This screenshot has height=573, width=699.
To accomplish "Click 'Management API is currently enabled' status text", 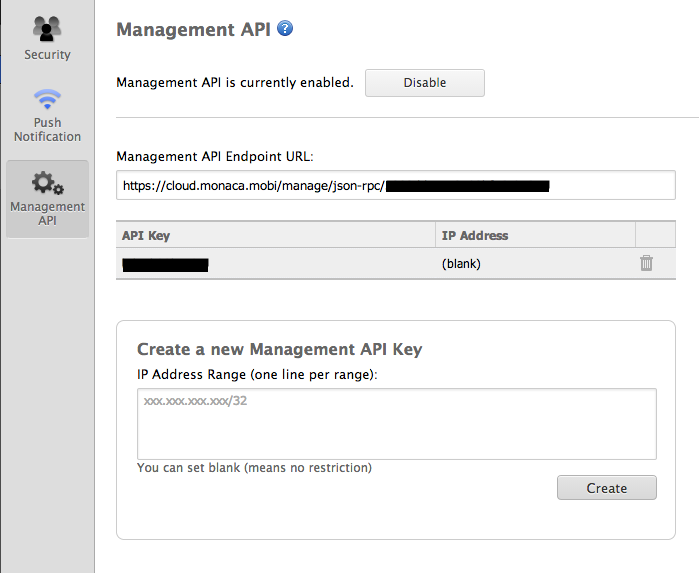I will [235, 83].
